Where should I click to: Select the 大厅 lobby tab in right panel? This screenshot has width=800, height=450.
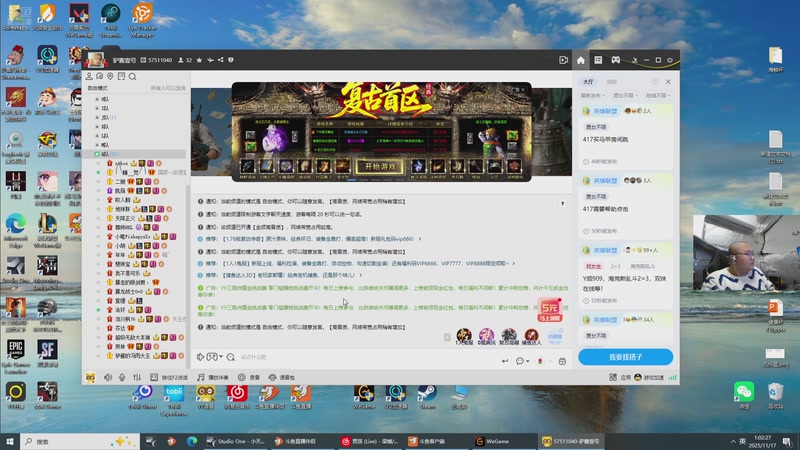coord(588,82)
